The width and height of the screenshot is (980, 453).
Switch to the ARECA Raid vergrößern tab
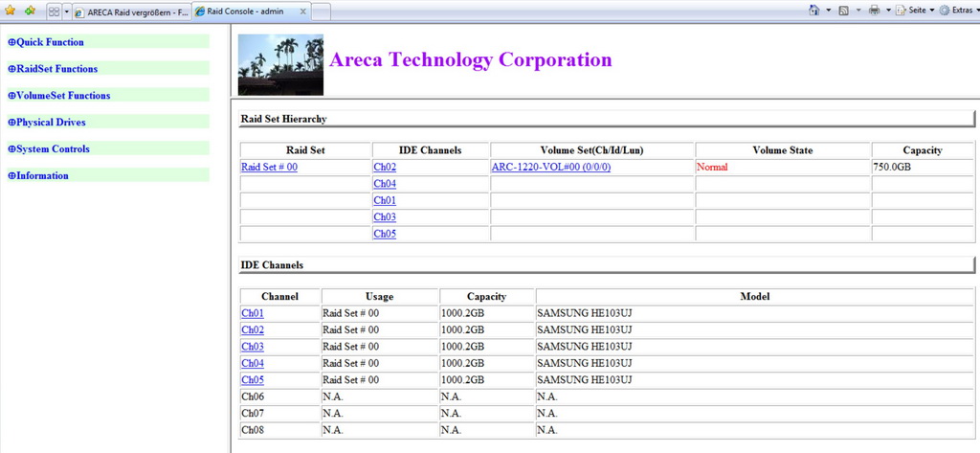(x=130, y=11)
